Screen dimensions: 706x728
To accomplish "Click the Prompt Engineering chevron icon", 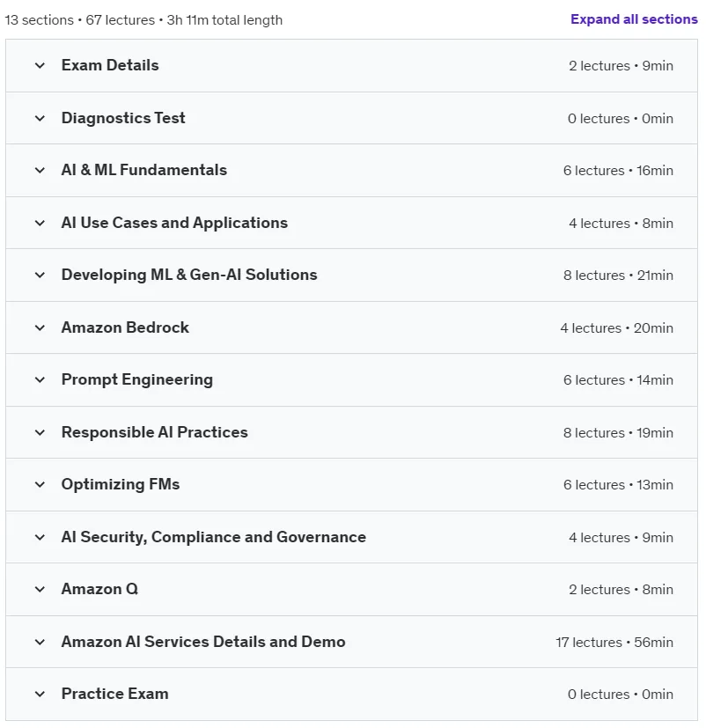I will (40, 379).
